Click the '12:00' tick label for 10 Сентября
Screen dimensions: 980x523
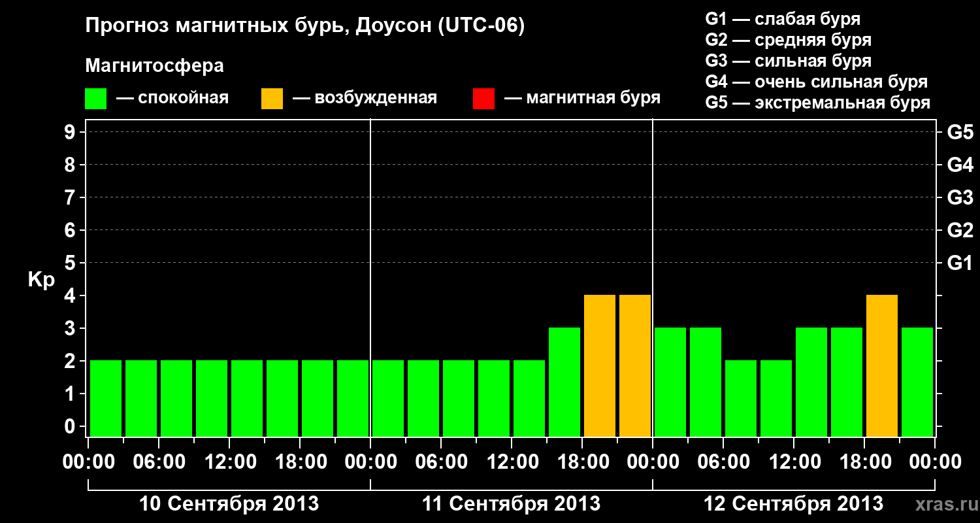[229, 462]
